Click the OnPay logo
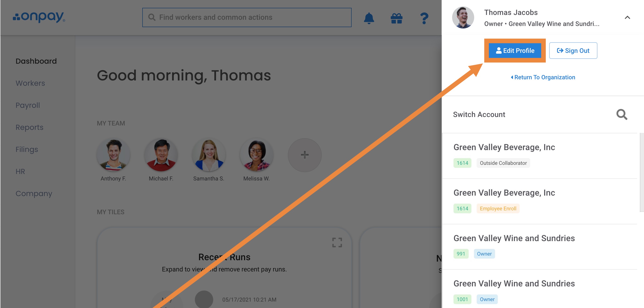644x308 pixels. 39,17
